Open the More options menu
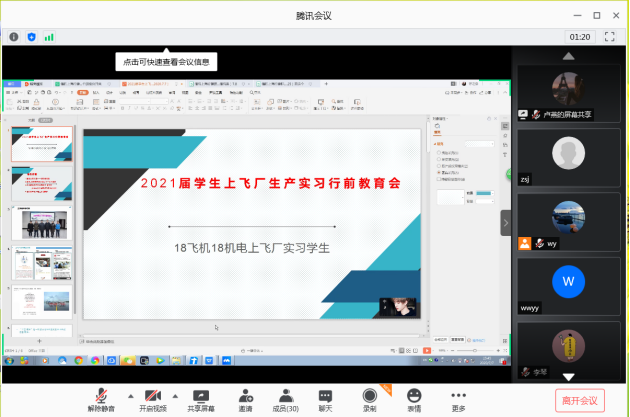The width and height of the screenshot is (630, 417). point(458,400)
